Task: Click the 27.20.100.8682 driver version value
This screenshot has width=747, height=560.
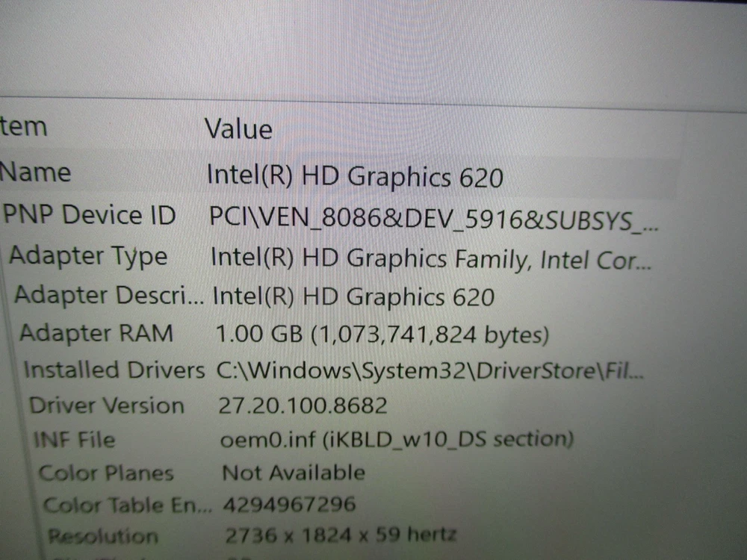Action: [x=303, y=406]
